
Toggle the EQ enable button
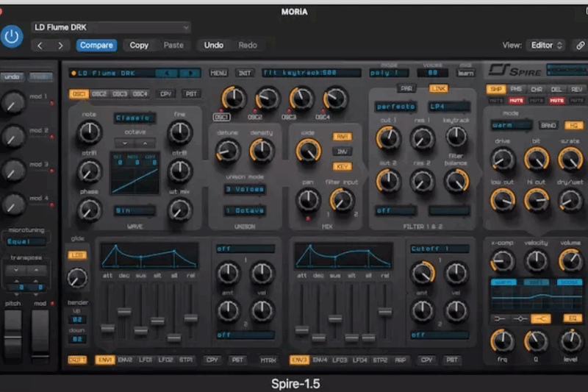click(x=573, y=319)
